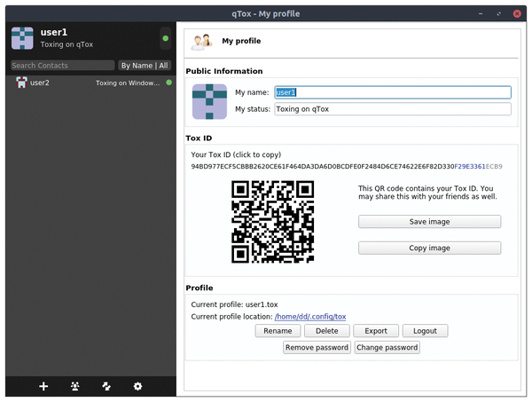Open the file transfers icon
Image resolution: width=532 pixels, height=402 pixels.
click(106, 386)
